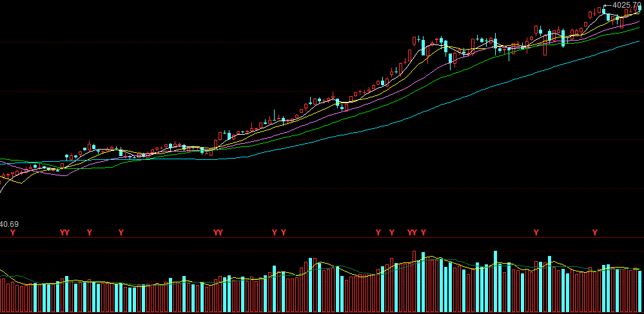
Task: Click the fourth single Y marker from left
Action: [274, 232]
